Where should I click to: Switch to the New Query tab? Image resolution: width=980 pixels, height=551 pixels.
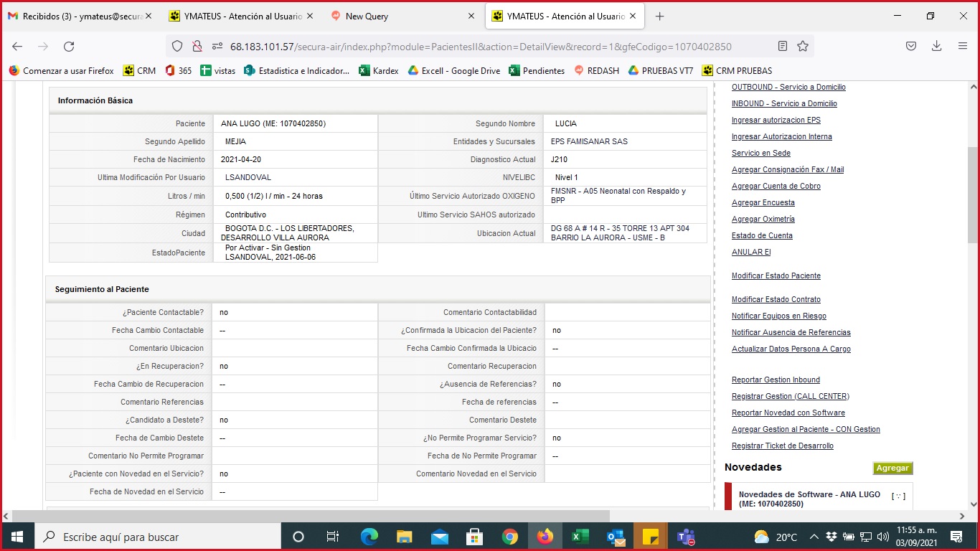click(x=402, y=17)
